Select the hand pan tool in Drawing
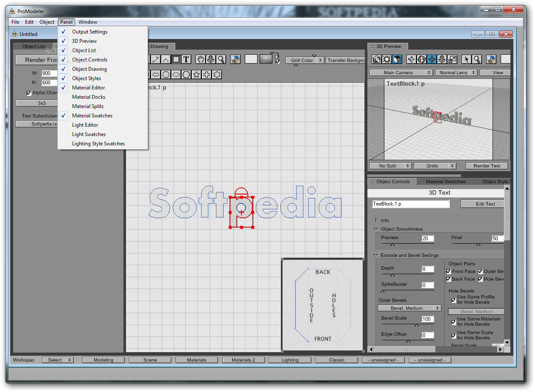The width and height of the screenshot is (535, 392). tap(201, 60)
